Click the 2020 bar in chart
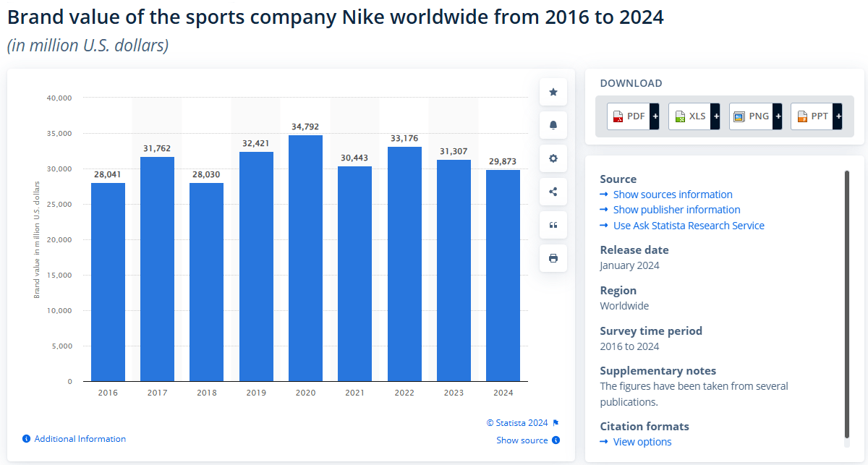 [x=305, y=258]
